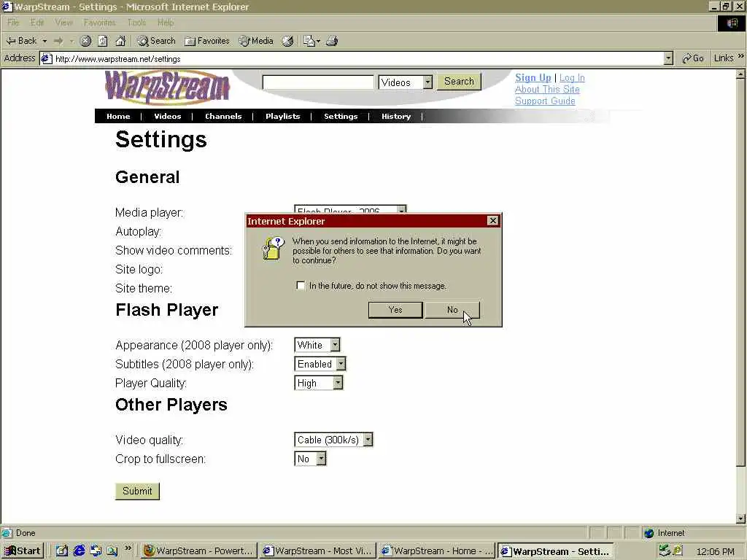This screenshot has height=560, width=747.
Task: Close the Internet Explorer dialog
Action: click(493, 220)
